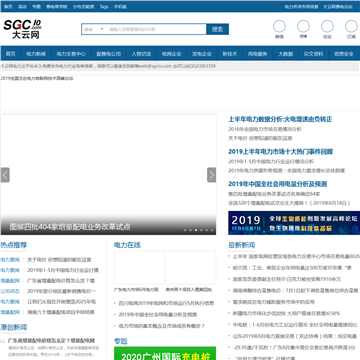Open headline 2019上半年电力市场十大热门事件回顾
Screen dimensions: 360x360
[x=281, y=152]
